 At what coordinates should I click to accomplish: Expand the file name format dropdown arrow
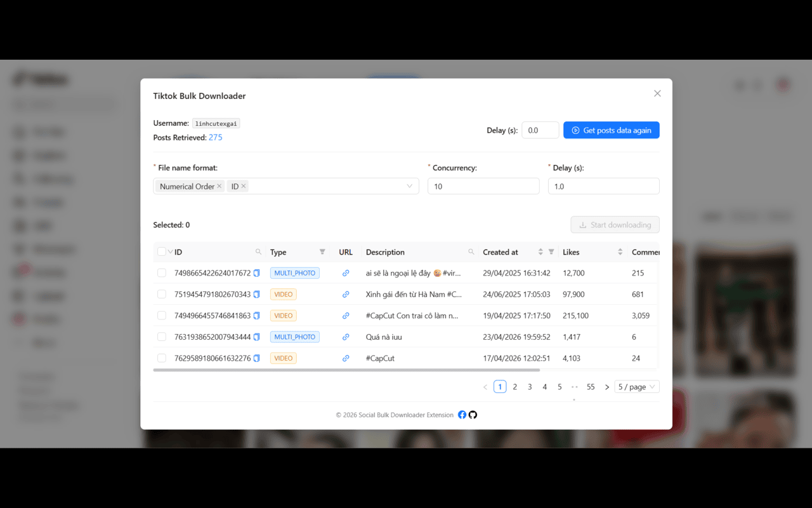[x=410, y=186]
